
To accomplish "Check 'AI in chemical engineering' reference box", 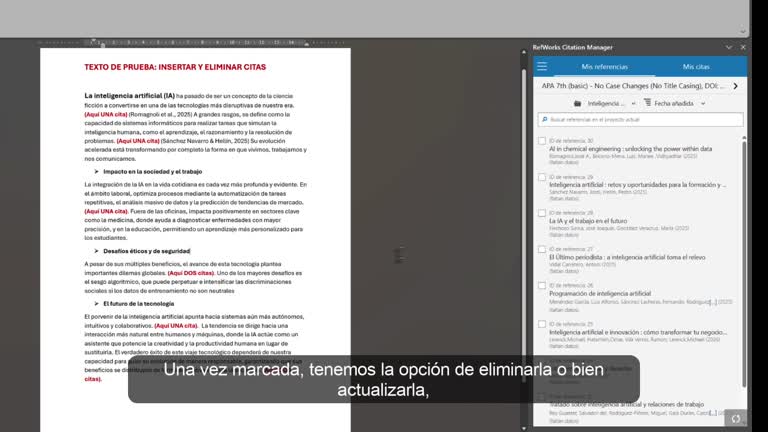I will coord(542,141).
